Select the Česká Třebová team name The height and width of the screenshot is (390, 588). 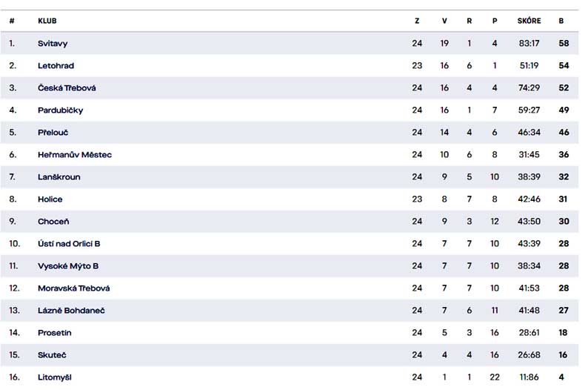tap(67, 87)
